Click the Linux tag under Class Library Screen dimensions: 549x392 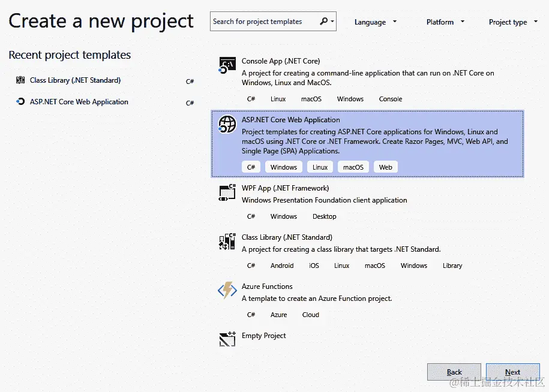point(342,266)
